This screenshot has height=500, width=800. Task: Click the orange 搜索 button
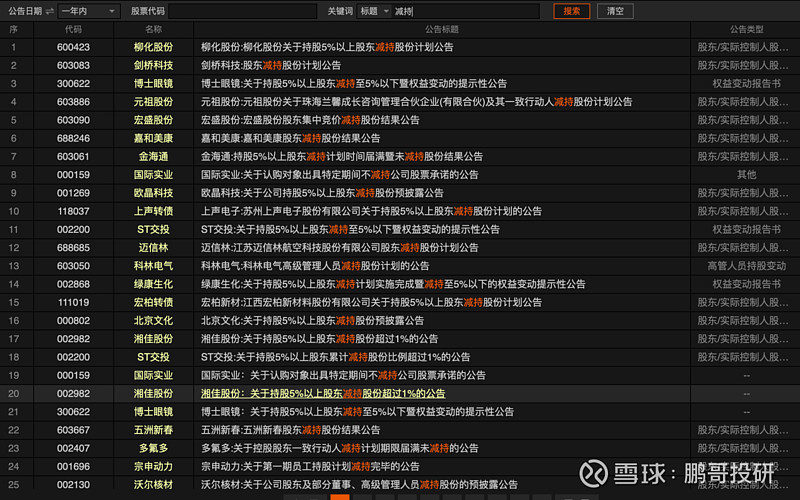[x=571, y=11]
